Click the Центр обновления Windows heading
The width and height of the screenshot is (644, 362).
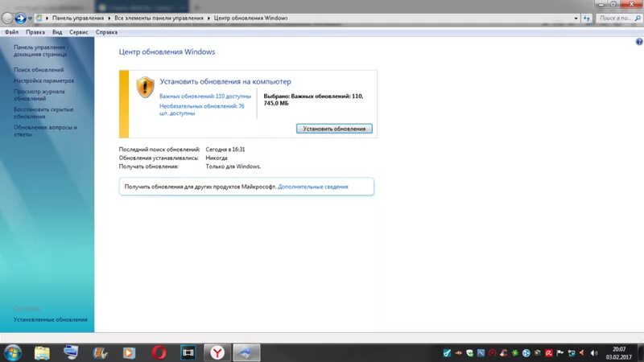pyautogui.click(x=167, y=51)
